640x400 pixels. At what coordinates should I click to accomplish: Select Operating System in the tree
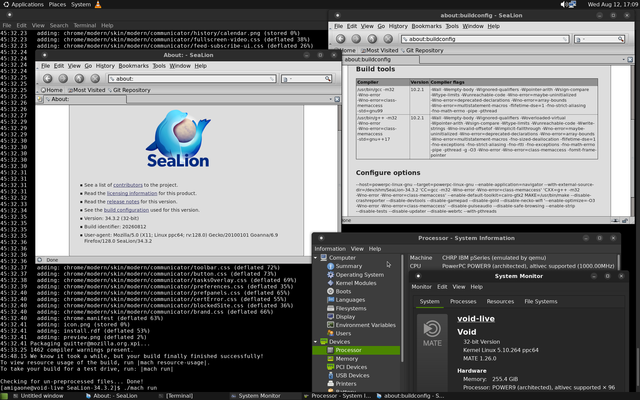pos(355,275)
